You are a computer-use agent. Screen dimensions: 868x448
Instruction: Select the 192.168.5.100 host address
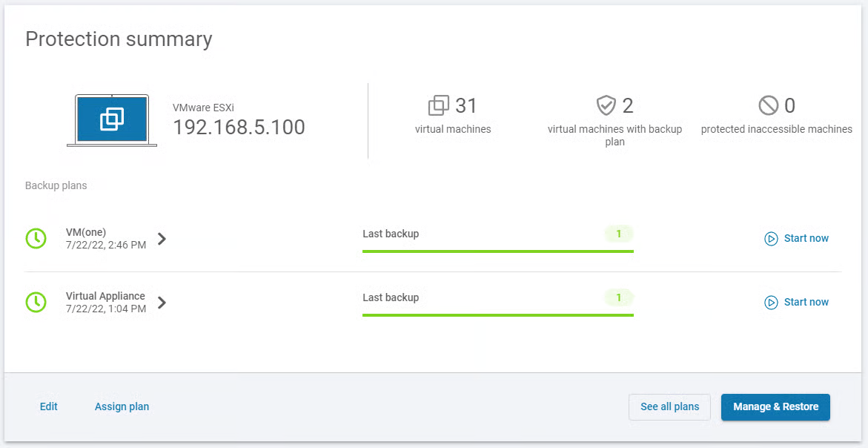point(239,128)
